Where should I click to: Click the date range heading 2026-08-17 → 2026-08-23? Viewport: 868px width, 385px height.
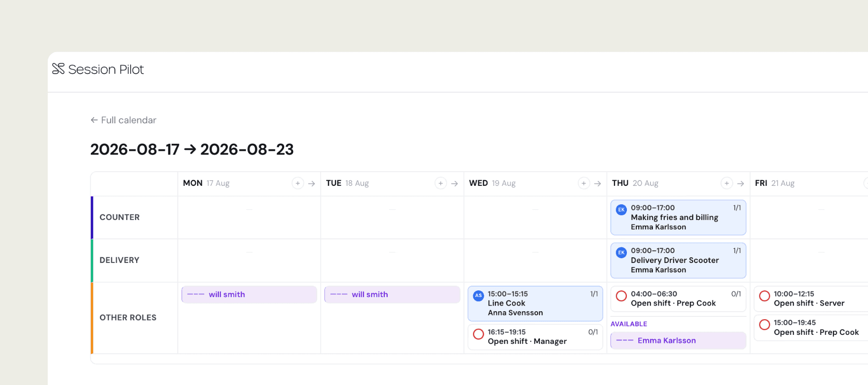[x=192, y=149]
